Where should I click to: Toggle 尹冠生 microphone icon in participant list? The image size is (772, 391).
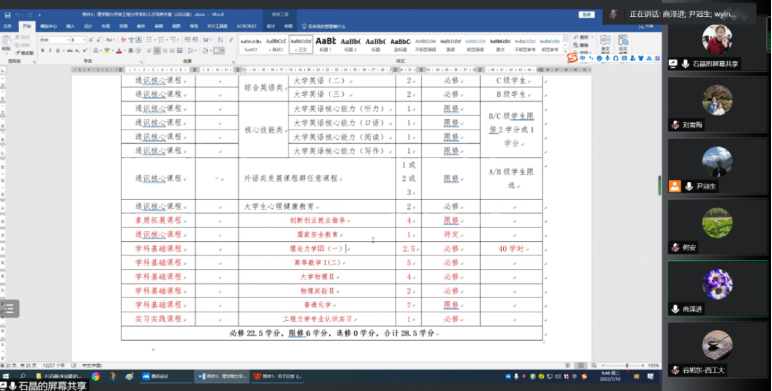[688, 186]
